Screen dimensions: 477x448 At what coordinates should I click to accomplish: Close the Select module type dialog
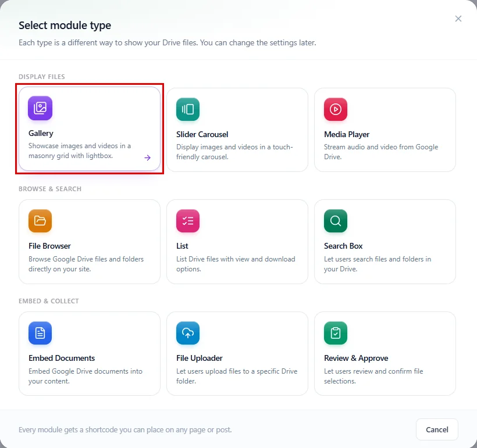click(x=458, y=19)
